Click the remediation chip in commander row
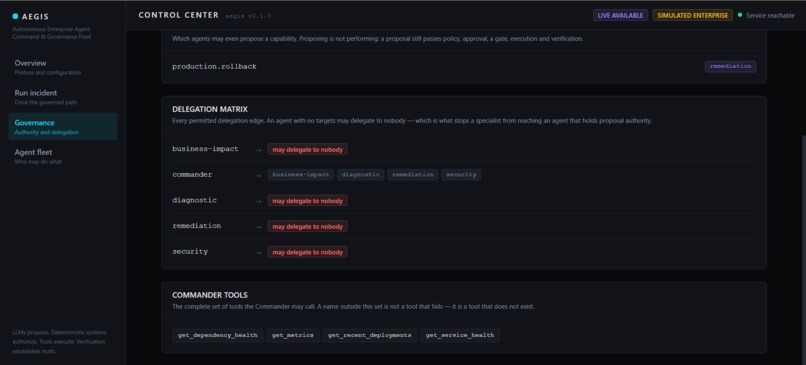 412,175
